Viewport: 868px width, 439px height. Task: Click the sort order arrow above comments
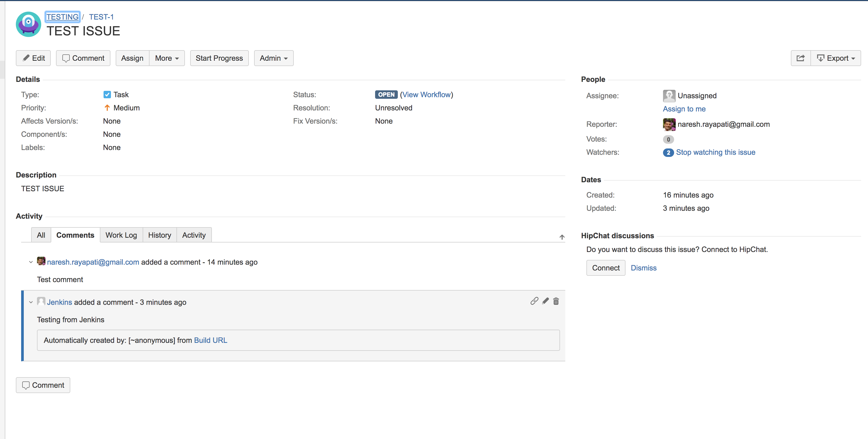tap(562, 237)
